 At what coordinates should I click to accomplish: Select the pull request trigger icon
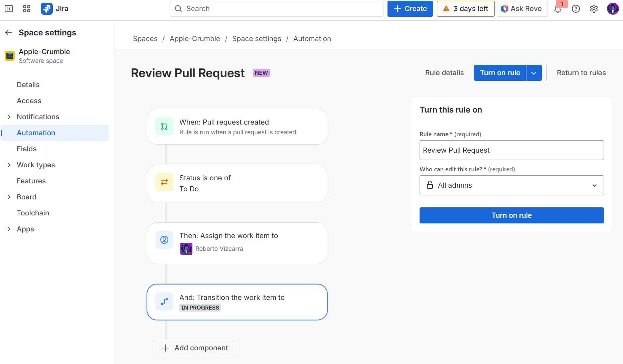coord(164,126)
